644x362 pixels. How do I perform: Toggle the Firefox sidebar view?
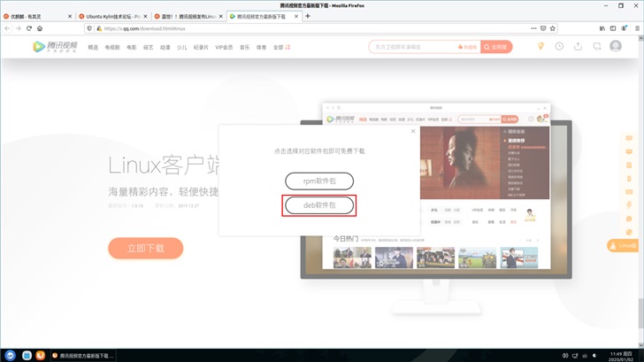pos(613,28)
